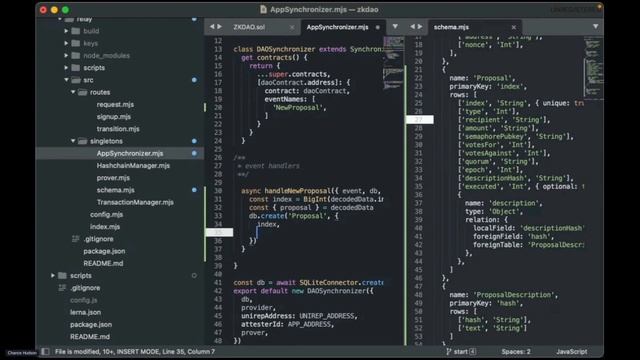Open transition.mjs in sidebar

118,129
